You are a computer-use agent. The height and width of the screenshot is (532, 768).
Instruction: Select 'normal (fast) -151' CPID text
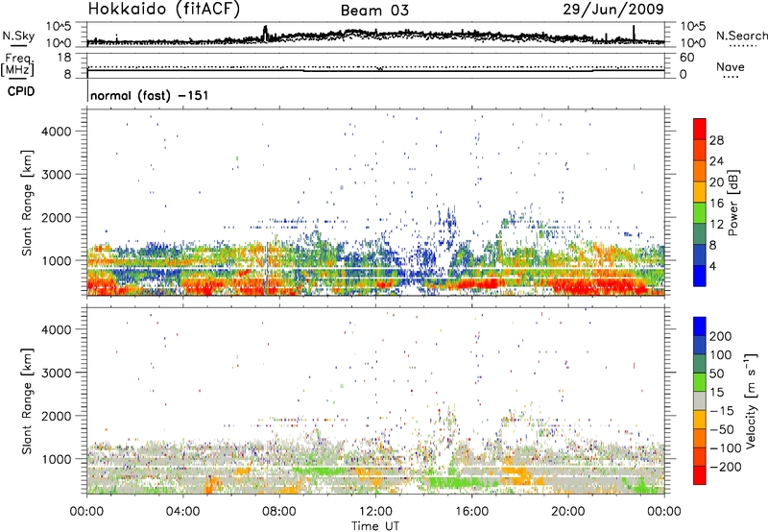pos(150,95)
